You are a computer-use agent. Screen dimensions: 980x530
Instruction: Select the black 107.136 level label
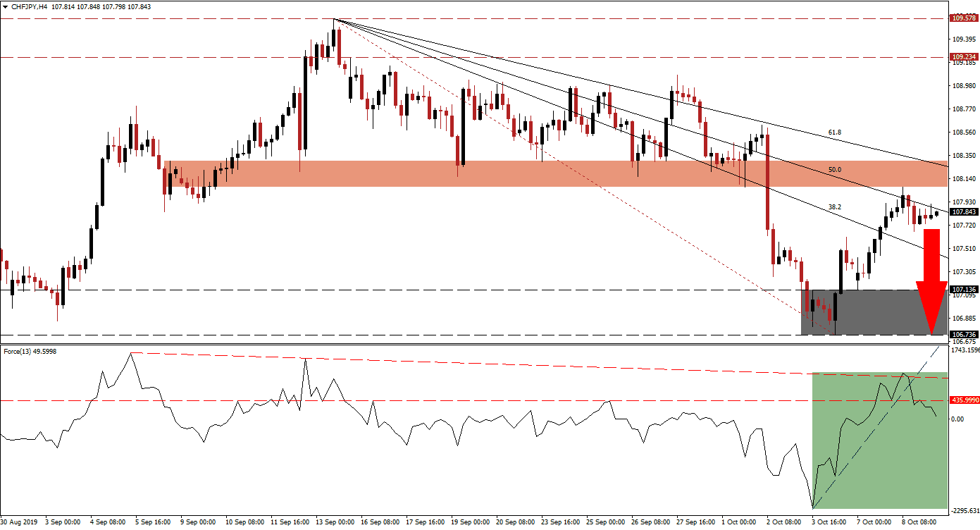tap(964, 289)
